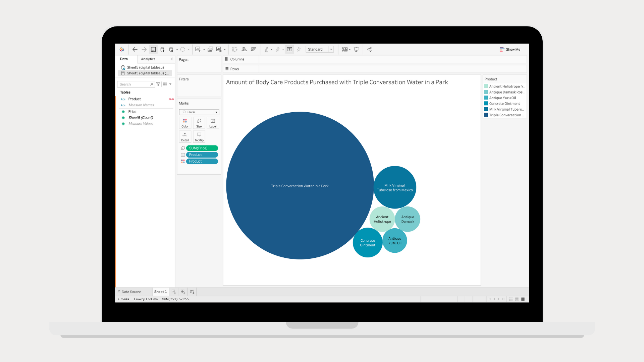This screenshot has height=362, width=644.
Task: Click the Show/Hide Cards icon
Action: [344, 49]
